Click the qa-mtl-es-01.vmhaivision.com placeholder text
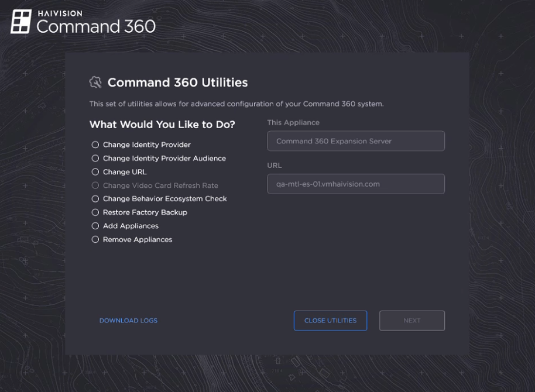 [328, 184]
